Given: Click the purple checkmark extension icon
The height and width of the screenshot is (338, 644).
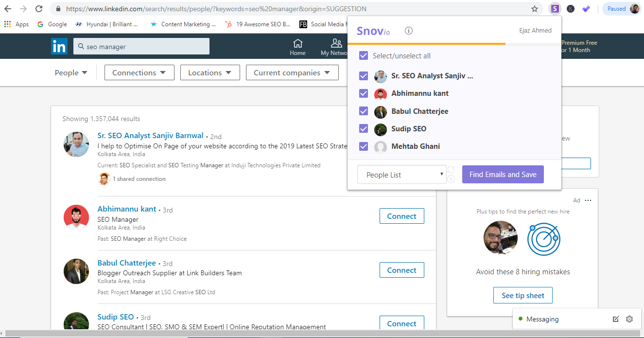Looking at the screenshot, I should [x=586, y=9].
